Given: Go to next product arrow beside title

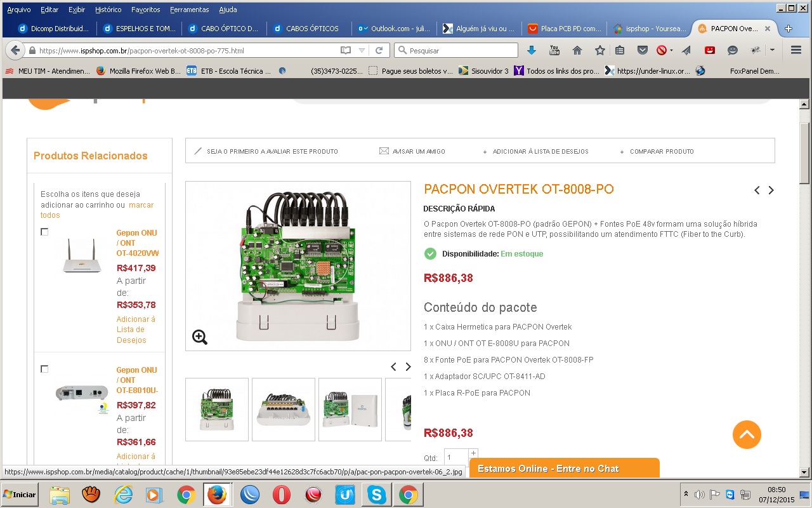Looking at the screenshot, I should tap(771, 190).
